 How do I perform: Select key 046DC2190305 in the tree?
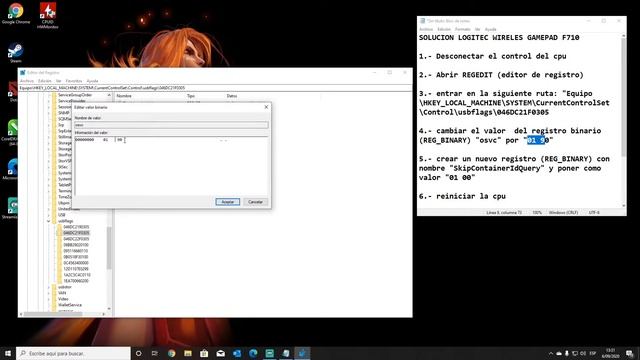pos(76,227)
